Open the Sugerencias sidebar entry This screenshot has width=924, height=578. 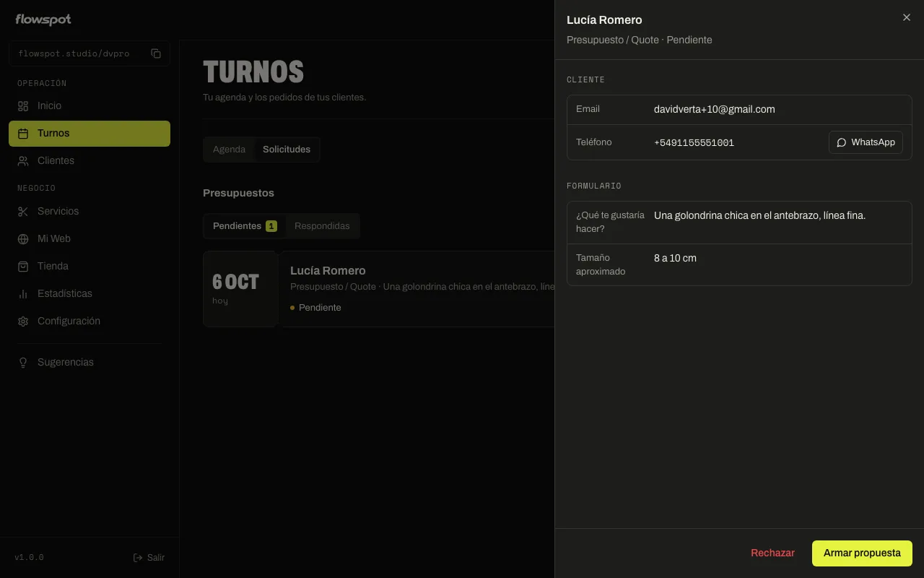90,362
